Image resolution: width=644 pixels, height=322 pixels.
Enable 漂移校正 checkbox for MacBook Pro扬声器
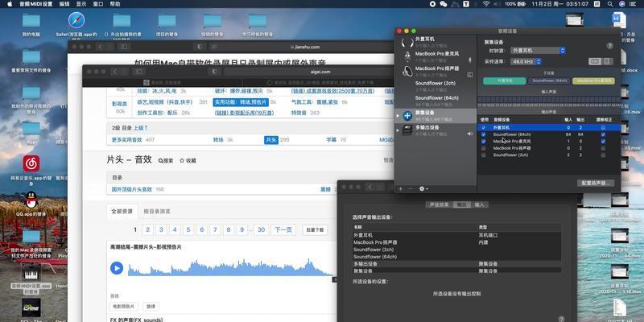[603, 148]
